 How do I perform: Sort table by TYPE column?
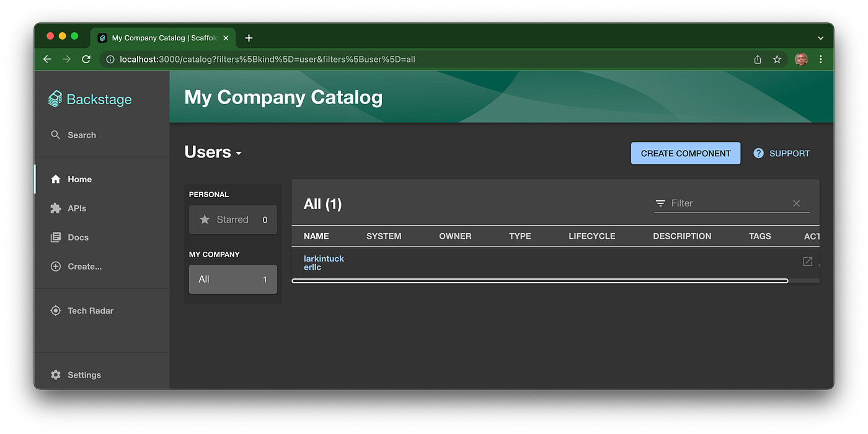(x=520, y=236)
